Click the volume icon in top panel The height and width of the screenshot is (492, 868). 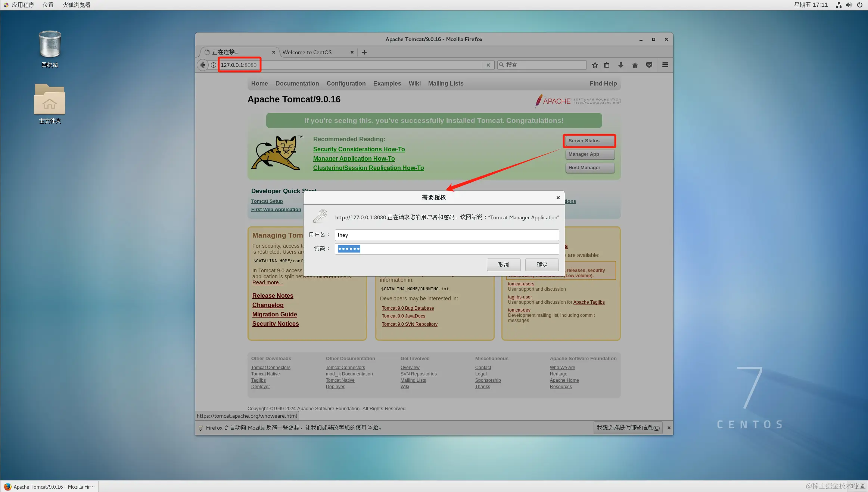[849, 5]
